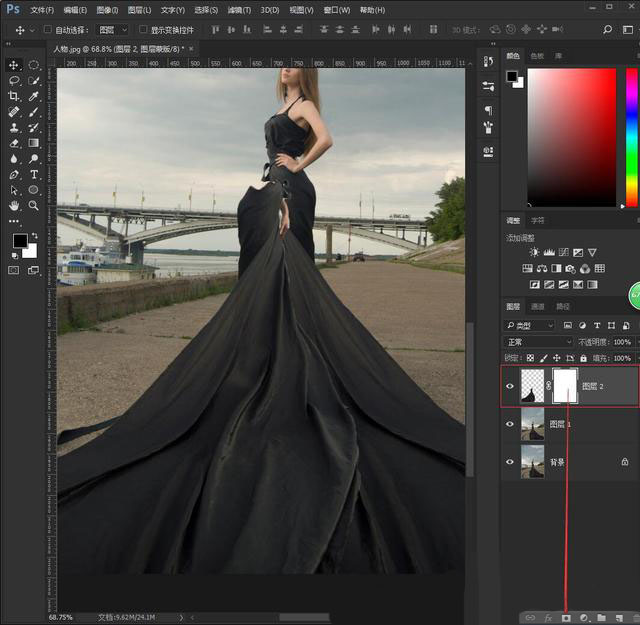
Task: Select the Eyedropper tool
Action: coord(33,96)
